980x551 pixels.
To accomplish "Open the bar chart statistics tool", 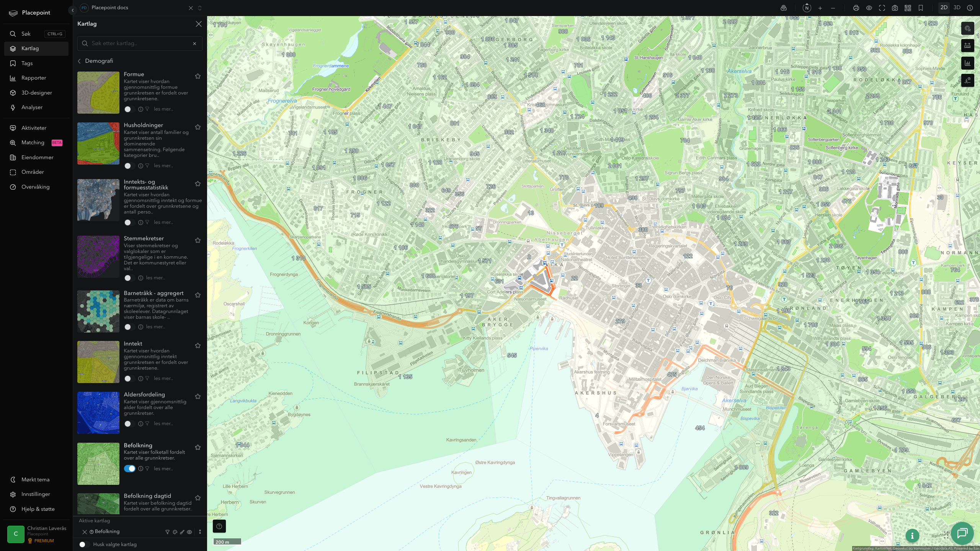I will pos(967,63).
